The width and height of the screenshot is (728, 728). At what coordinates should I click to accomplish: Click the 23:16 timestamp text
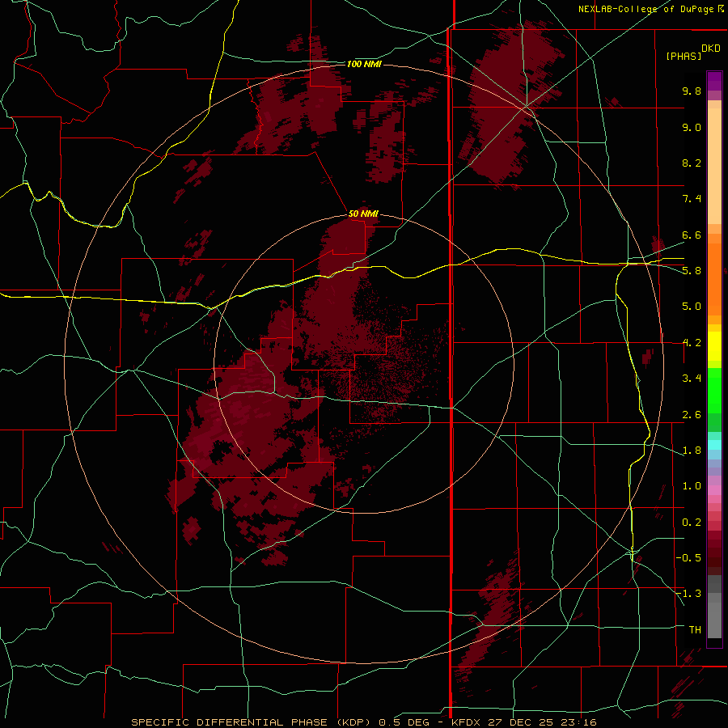point(578,722)
